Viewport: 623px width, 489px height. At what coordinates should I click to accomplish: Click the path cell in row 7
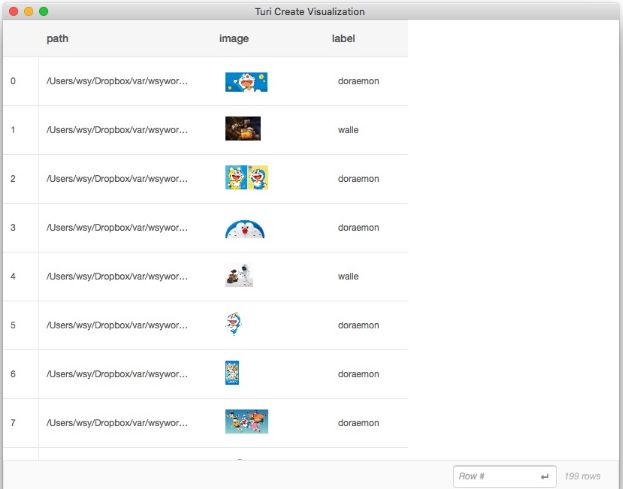(117, 423)
